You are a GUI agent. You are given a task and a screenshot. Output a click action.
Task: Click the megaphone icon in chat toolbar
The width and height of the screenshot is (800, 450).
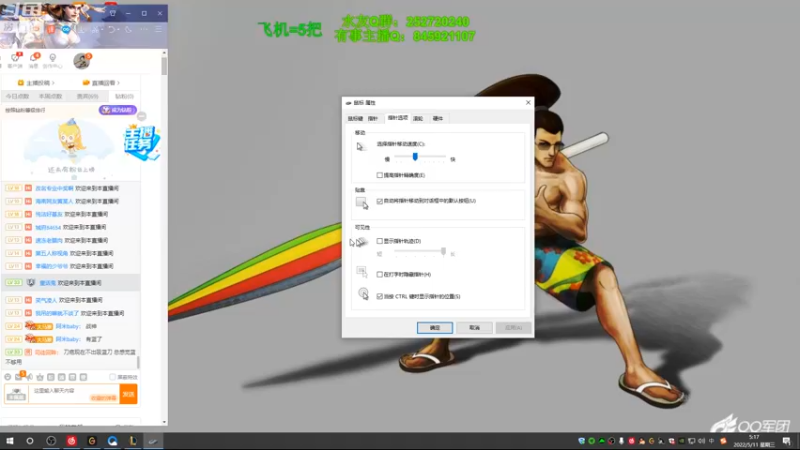point(30,377)
